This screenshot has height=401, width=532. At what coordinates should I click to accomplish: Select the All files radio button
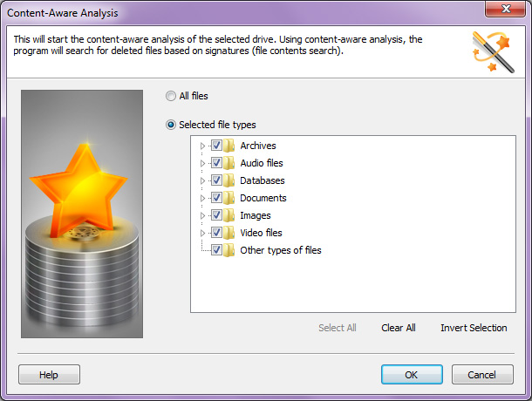[171, 96]
